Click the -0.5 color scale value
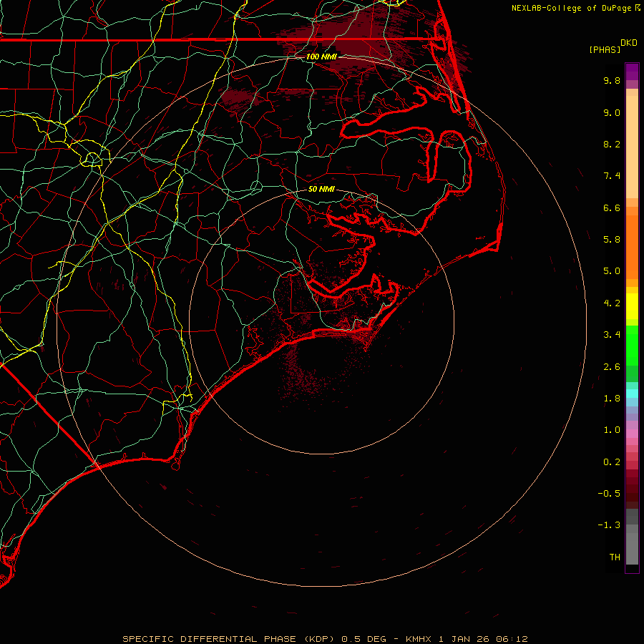The width and height of the screenshot is (644, 644). (x=609, y=494)
